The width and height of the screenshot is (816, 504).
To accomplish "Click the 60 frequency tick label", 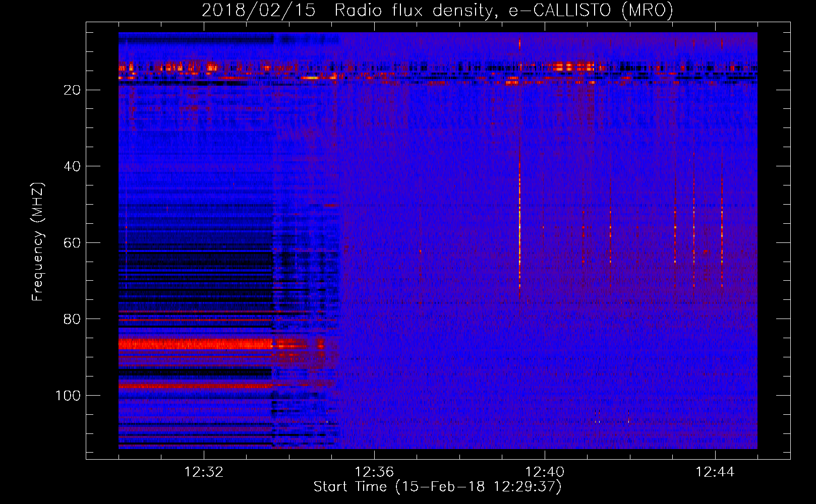I will click(72, 243).
